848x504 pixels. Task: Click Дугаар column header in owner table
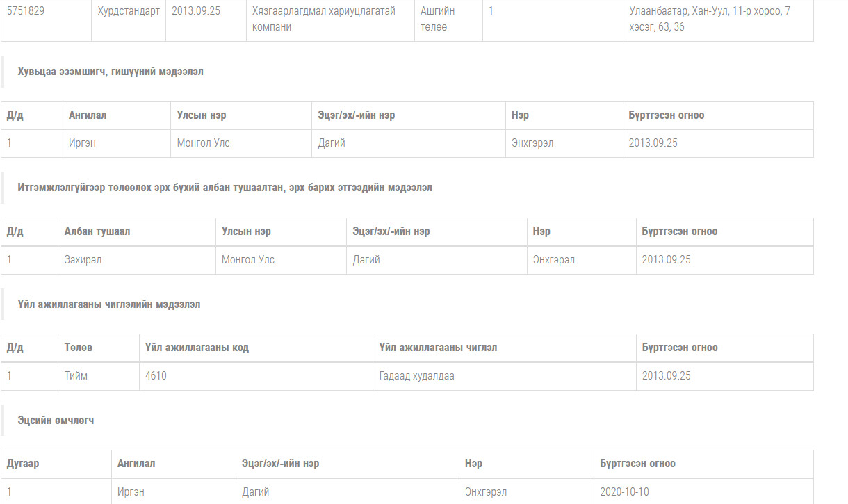click(x=23, y=464)
